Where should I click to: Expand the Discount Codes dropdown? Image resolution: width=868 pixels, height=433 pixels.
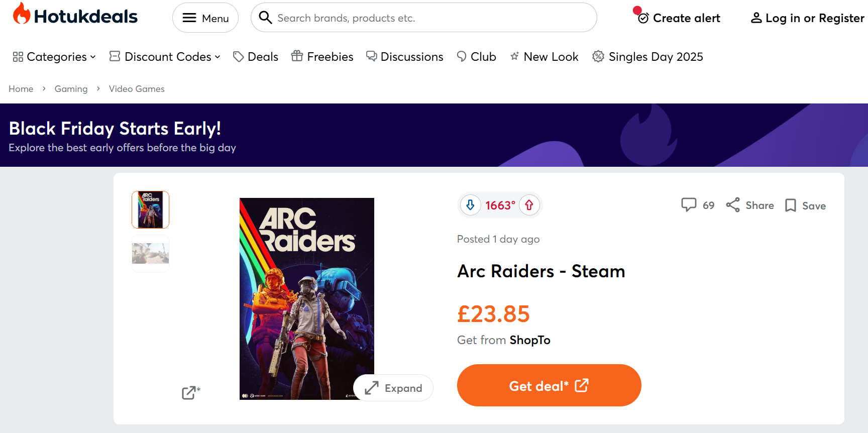tap(165, 57)
